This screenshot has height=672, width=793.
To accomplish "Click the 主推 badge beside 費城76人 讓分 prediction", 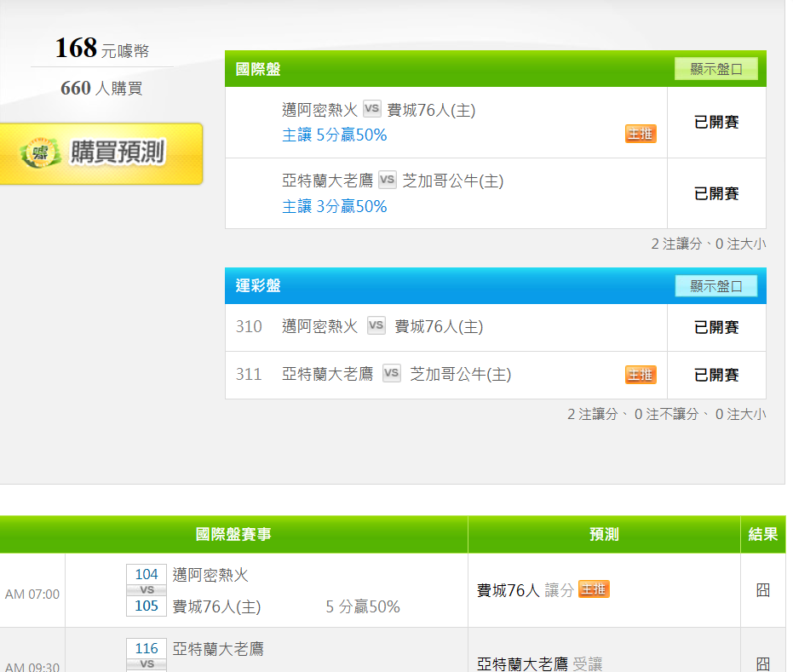I will (594, 589).
